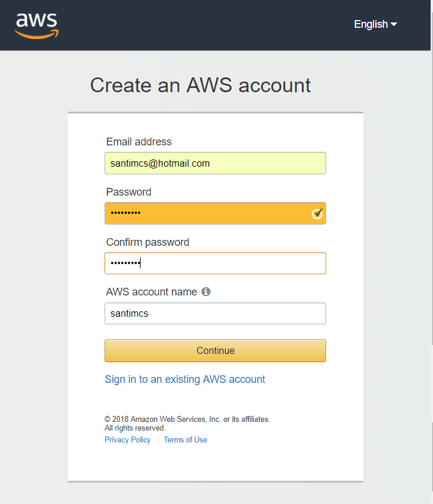Open the Terms of Use link

[x=185, y=440]
